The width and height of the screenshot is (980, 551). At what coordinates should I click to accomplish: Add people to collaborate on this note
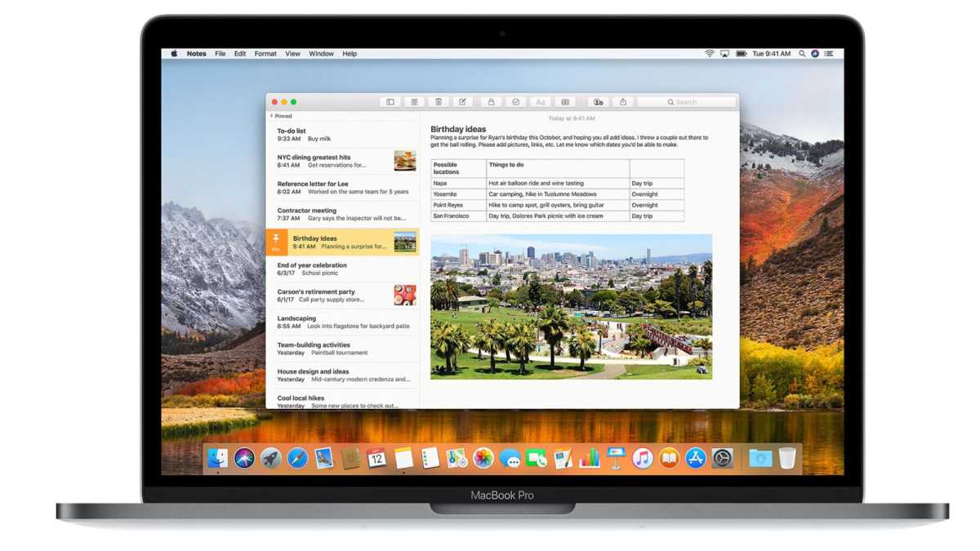(598, 101)
